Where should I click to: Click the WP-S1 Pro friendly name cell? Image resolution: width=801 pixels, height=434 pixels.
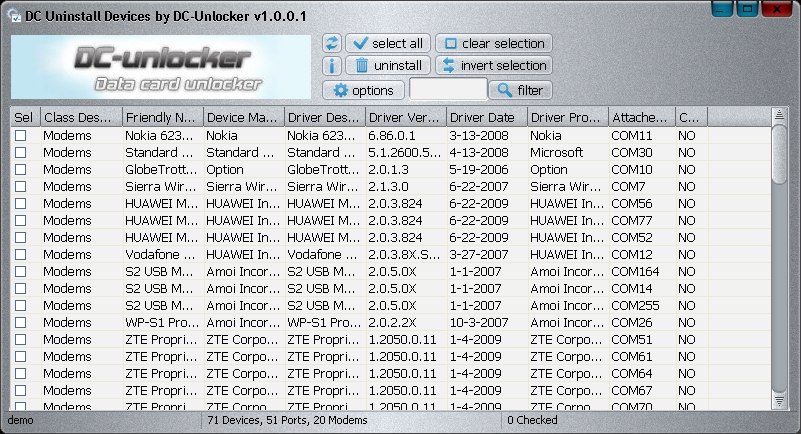pyautogui.click(x=162, y=323)
